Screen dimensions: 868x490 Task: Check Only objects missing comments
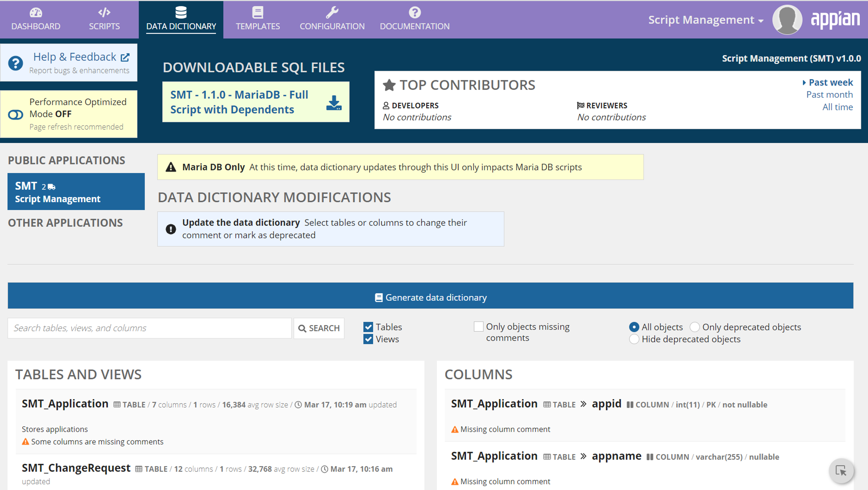click(479, 327)
